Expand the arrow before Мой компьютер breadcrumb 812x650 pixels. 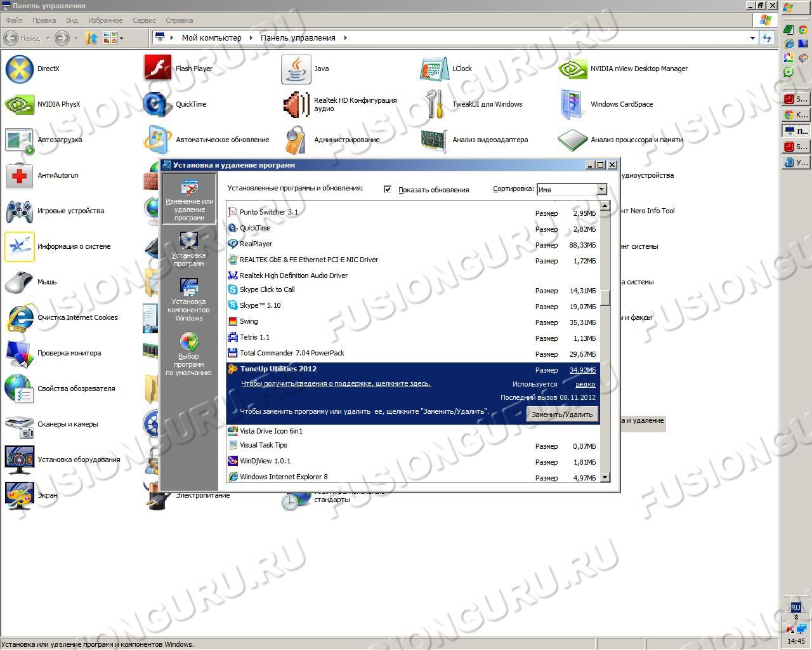[x=172, y=38]
